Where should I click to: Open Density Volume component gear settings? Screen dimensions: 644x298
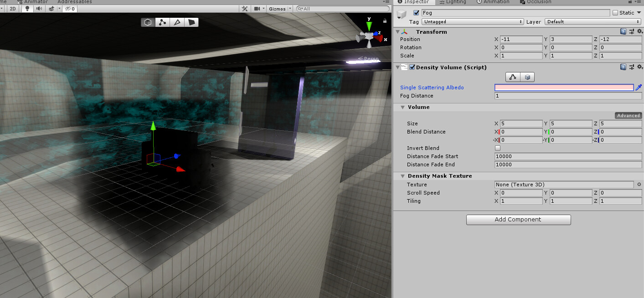point(640,67)
